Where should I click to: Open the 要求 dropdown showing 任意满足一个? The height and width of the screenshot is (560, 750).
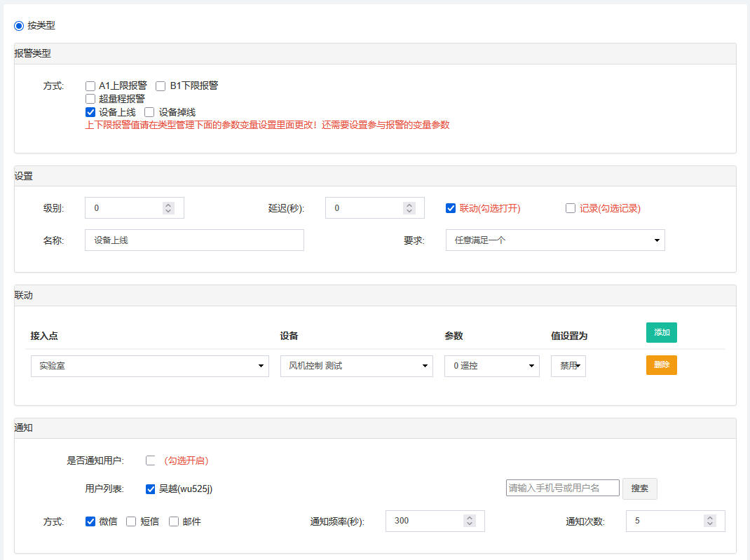click(555, 240)
